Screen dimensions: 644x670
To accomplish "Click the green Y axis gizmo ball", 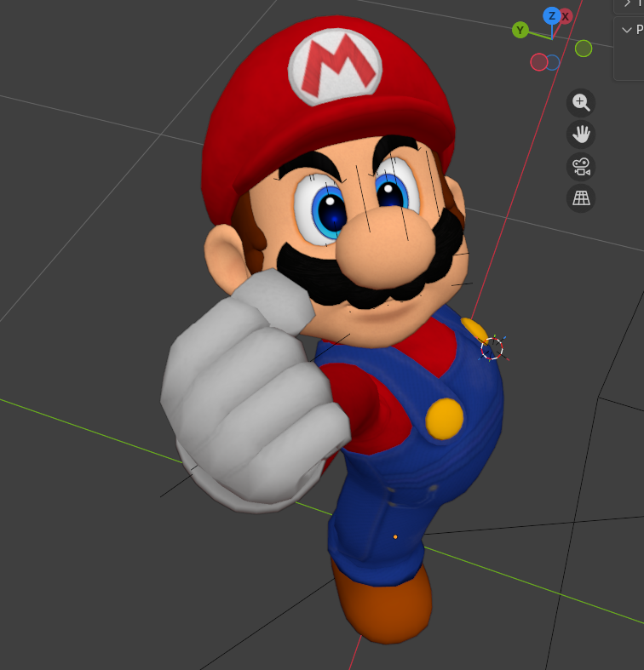I will [x=520, y=30].
